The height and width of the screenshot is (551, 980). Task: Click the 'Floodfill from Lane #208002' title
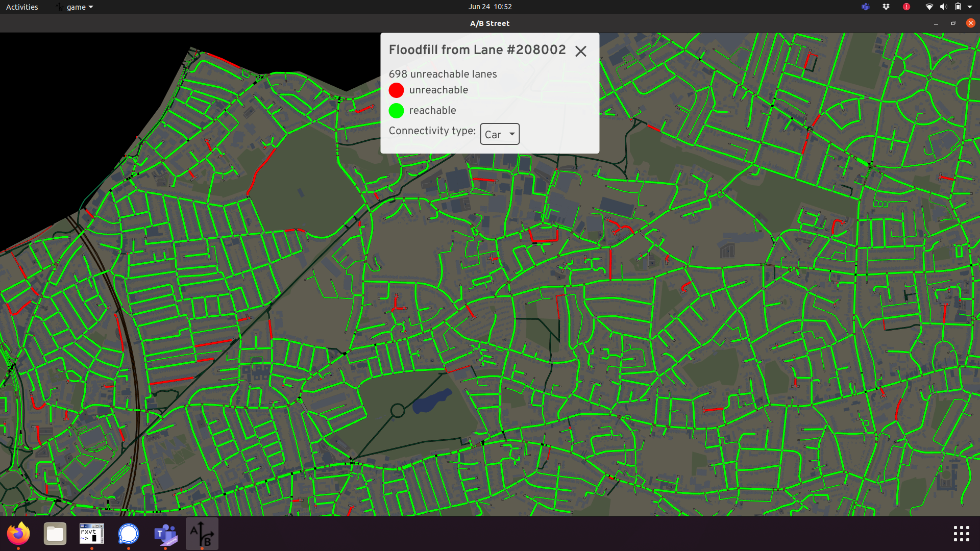(x=477, y=49)
